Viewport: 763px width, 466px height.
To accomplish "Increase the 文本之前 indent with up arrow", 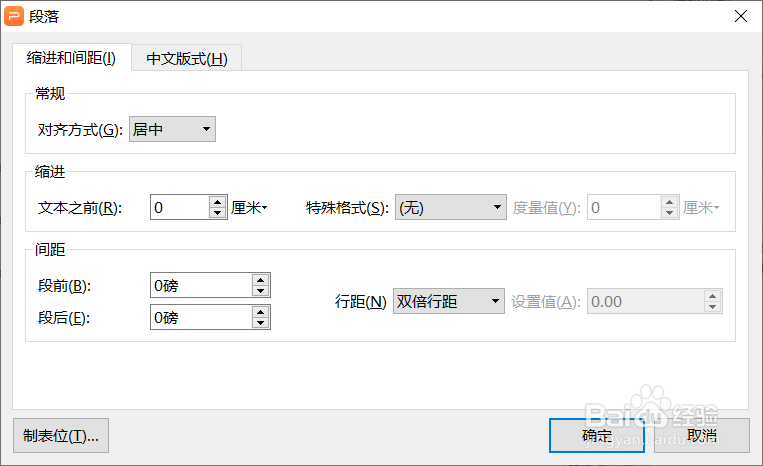I will 218,202.
